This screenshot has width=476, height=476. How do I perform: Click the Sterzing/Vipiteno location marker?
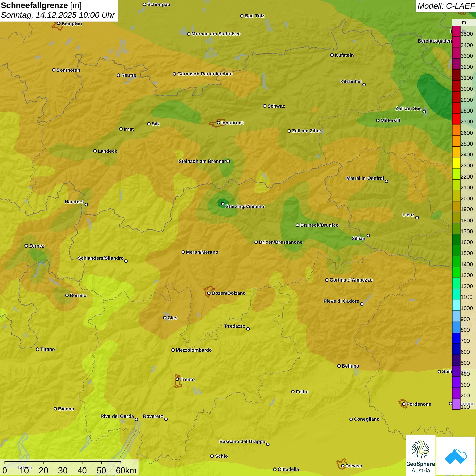tap(223, 204)
